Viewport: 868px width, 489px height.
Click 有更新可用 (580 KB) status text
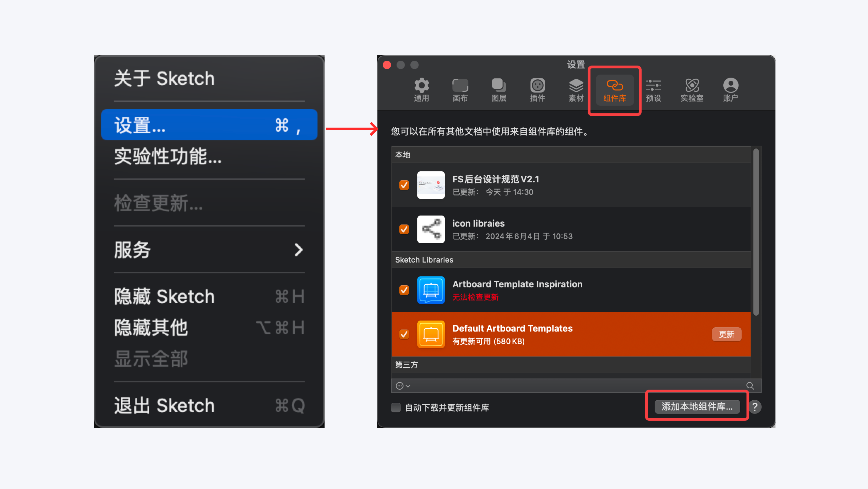(x=488, y=341)
